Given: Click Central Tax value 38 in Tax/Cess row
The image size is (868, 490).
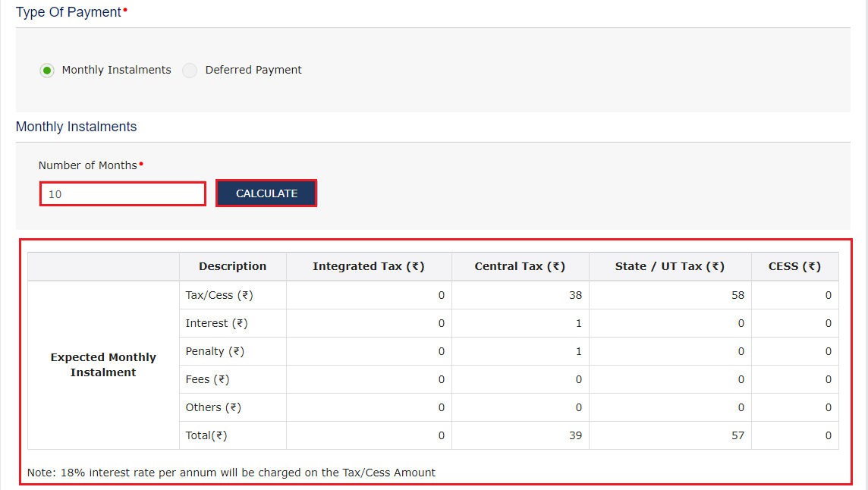Looking at the screenshot, I should point(575,295).
